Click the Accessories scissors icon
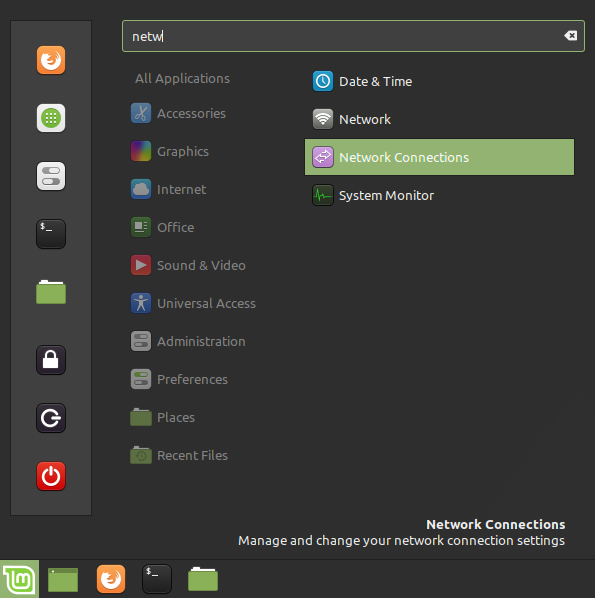Image resolution: width=595 pixels, height=598 pixels. click(x=141, y=113)
